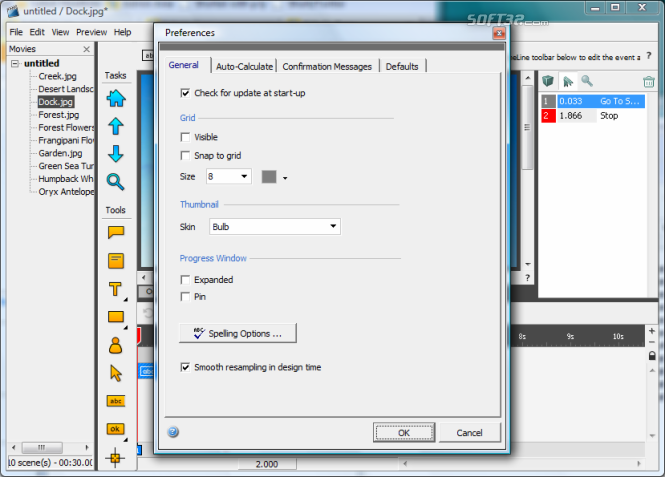Switch to the Auto-Calculate tab
Image resolution: width=665 pixels, height=477 pixels.
244,67
